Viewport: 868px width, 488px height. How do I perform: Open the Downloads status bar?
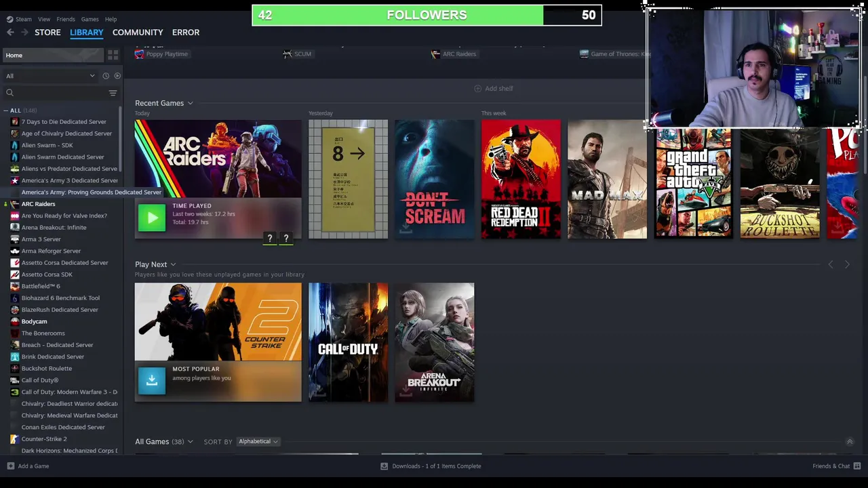pyautogui.click(x=431, y=466)
